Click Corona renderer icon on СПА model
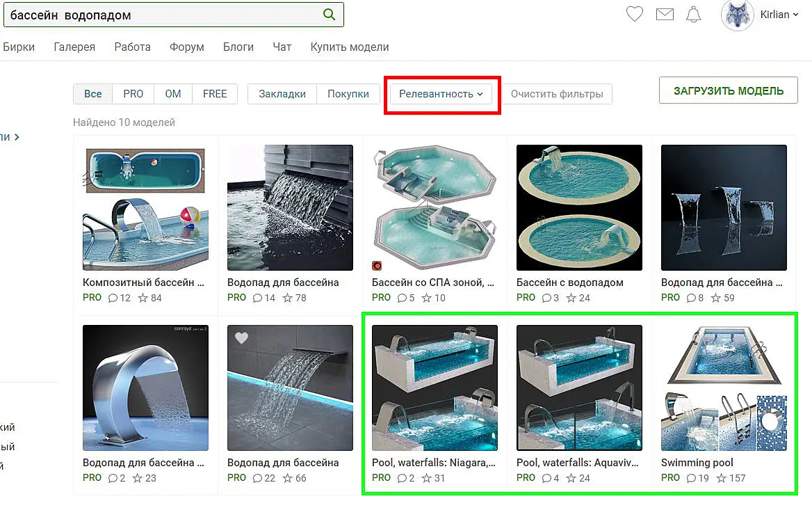Screen dimensions: 812x517 point(377,266)
